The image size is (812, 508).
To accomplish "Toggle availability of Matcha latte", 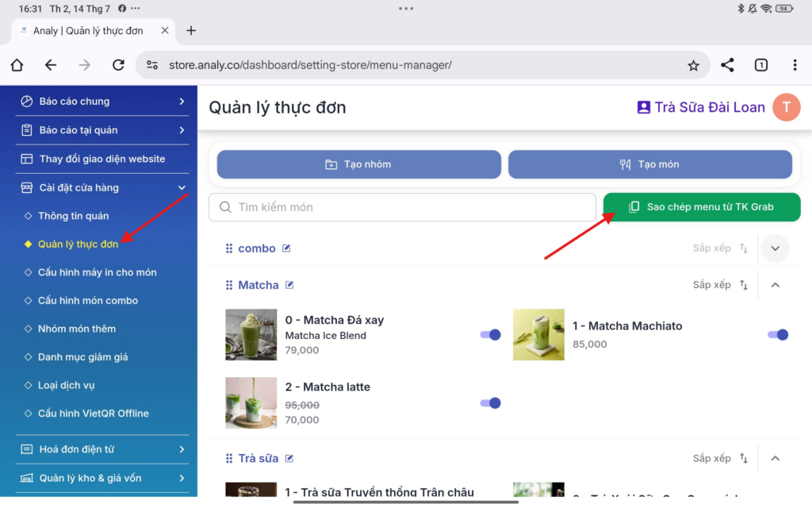I will pyautogui.click(x=490, y=403).
